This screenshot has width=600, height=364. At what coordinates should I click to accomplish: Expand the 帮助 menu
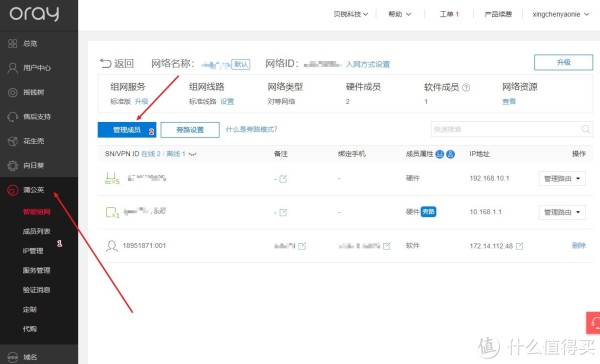tap(399, 14)
